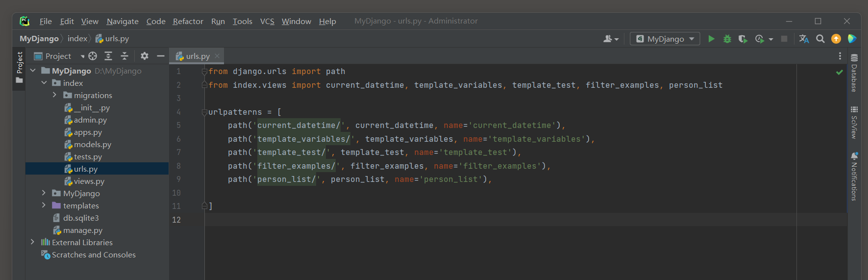Open the Edit menu
Viewport: 868px width, 280px height.
pos(67,21)
